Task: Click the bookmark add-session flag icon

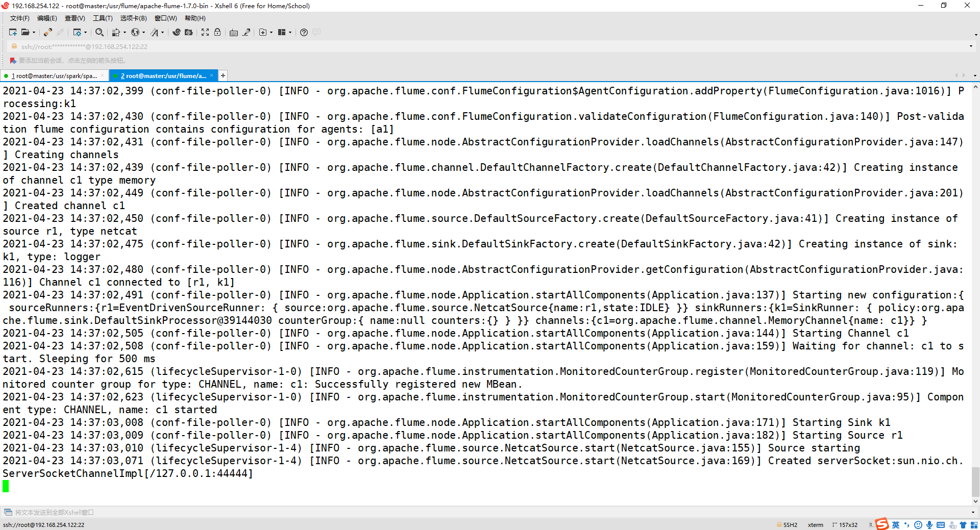Action: pyautogui.click(x=13, y=61)
